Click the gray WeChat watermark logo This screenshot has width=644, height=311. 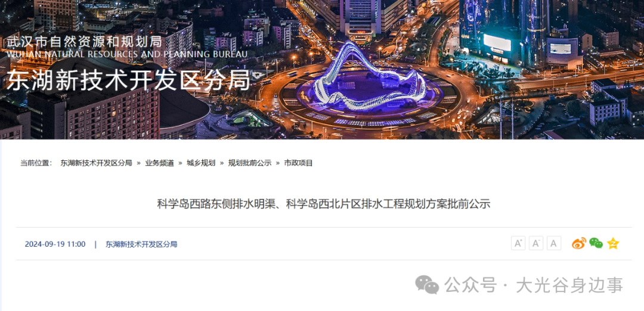pos(427,285)
